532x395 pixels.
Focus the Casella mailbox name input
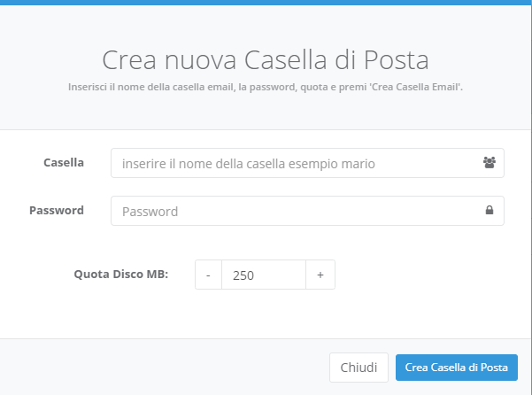pyautogui.click(x=307, y=163)
